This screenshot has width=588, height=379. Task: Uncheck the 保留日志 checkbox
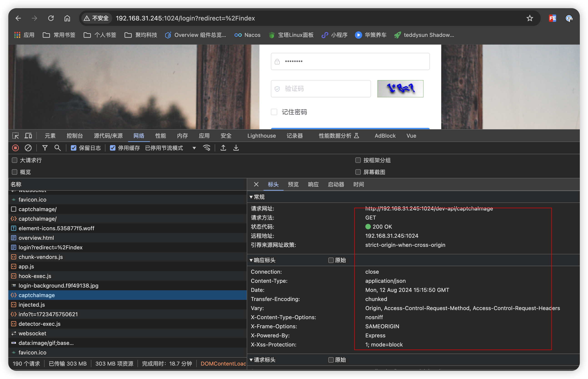pyautogui.click(x=73, y=148)
